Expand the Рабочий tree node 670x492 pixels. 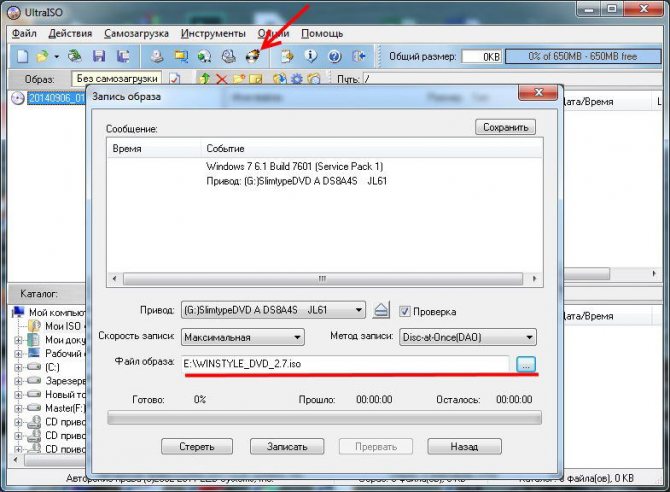pos(18,354)
